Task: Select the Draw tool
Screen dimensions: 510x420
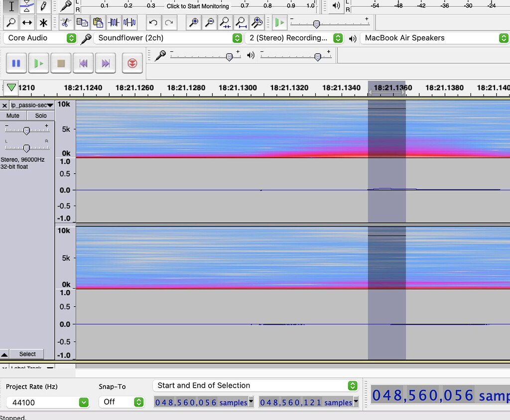Action: click(44, 7)
